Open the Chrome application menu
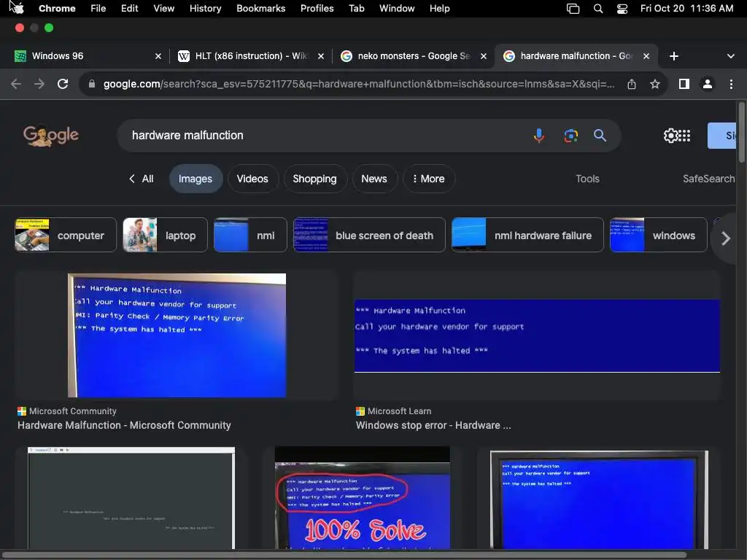The height and width of the screenshot is (560, 747). (x=57, y=8)
